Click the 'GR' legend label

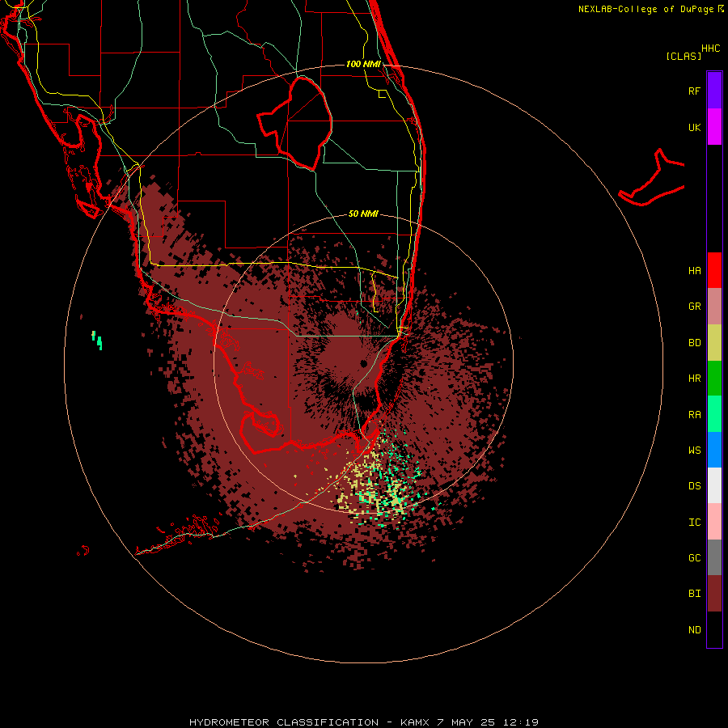click(694, 307)
